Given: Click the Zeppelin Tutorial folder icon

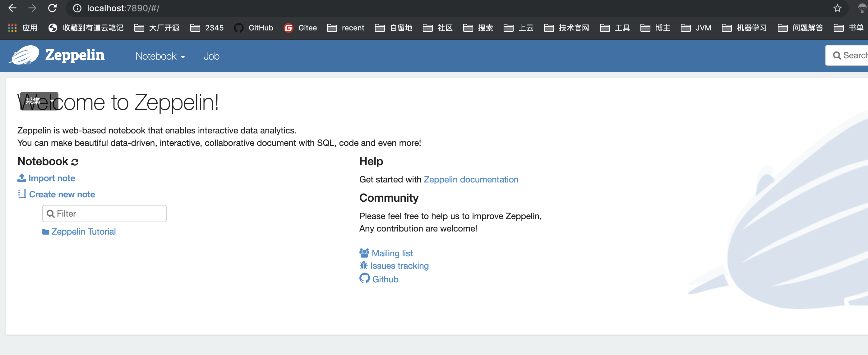Looking at the screenshot, I should coord(45,232).
